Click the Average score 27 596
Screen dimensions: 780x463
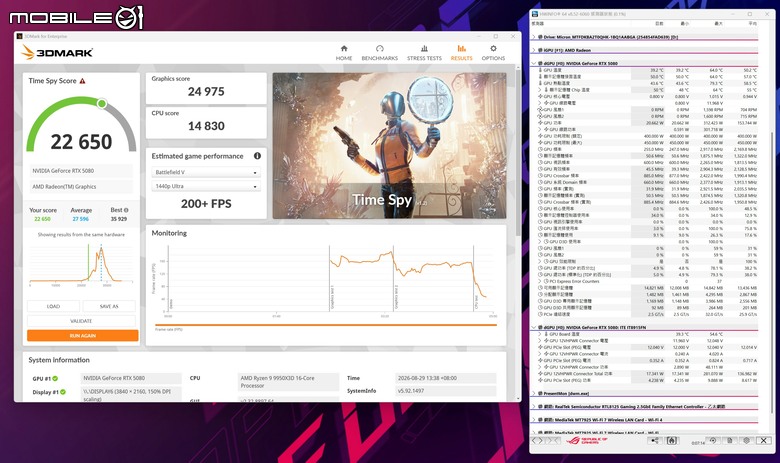(81, 219)
